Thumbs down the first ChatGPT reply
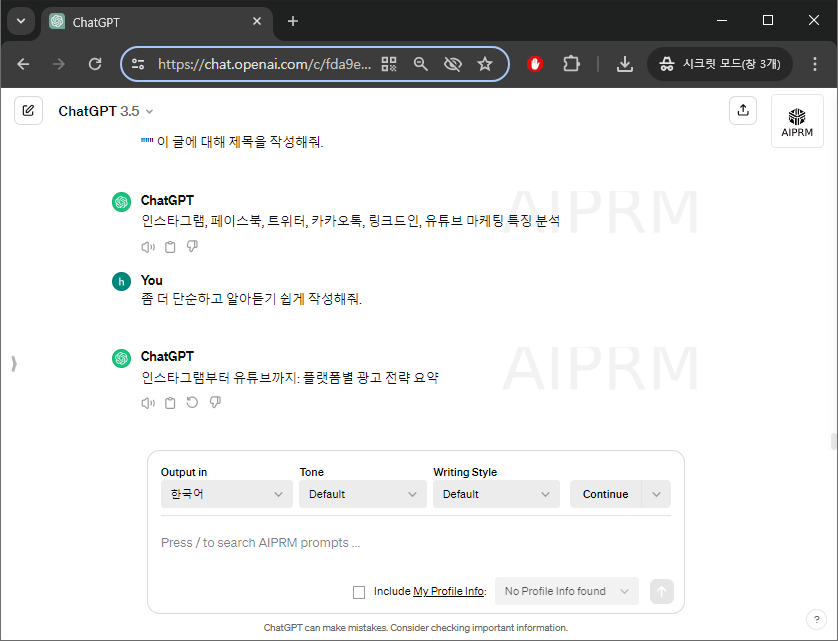The height and width of the screenshot is (641, 838). [192, 246]
